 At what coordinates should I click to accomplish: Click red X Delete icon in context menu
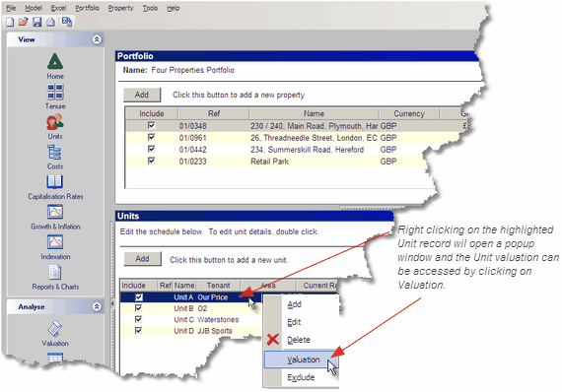(273, 340)
